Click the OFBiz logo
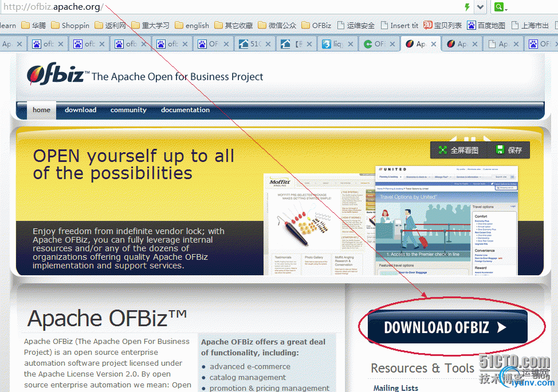558x392 pixels. (58, 74)
